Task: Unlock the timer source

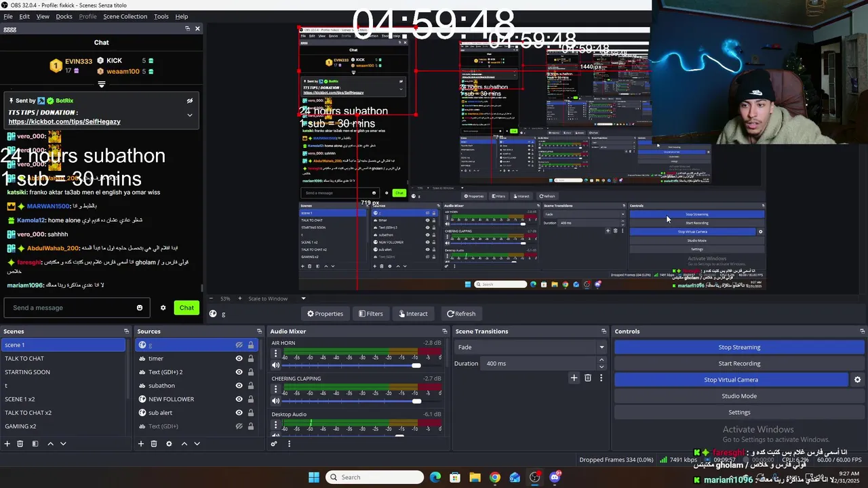Action: (x=251, y=359)
